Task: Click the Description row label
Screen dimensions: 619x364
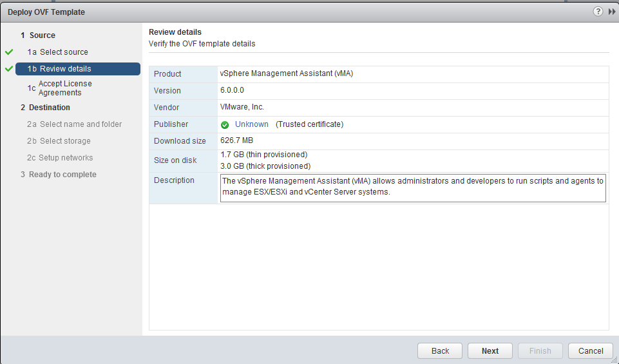Action: click(x=174, y=180)
